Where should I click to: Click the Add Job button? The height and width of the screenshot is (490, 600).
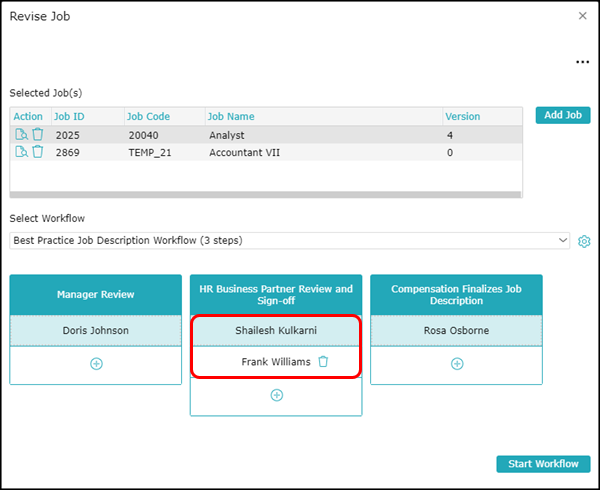(x=563, y=115)
